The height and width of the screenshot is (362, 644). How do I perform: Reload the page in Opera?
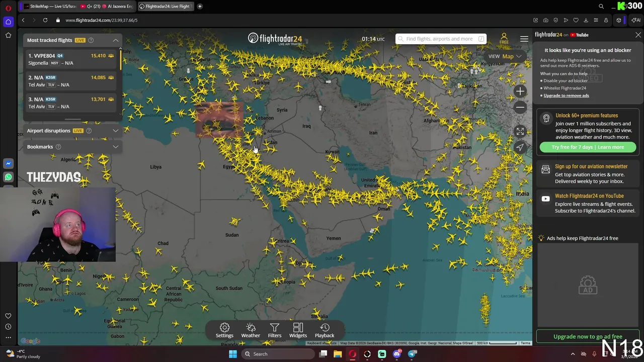45,20
